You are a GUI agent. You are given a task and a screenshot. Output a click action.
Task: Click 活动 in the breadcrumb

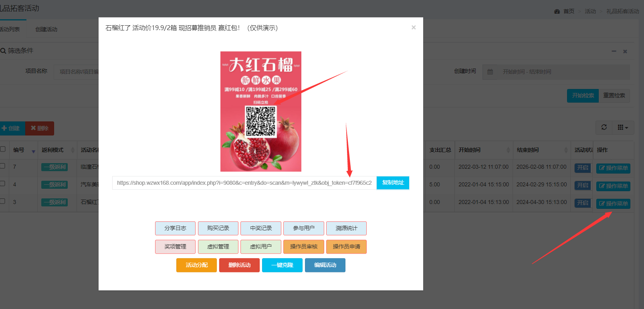(590, 11)
